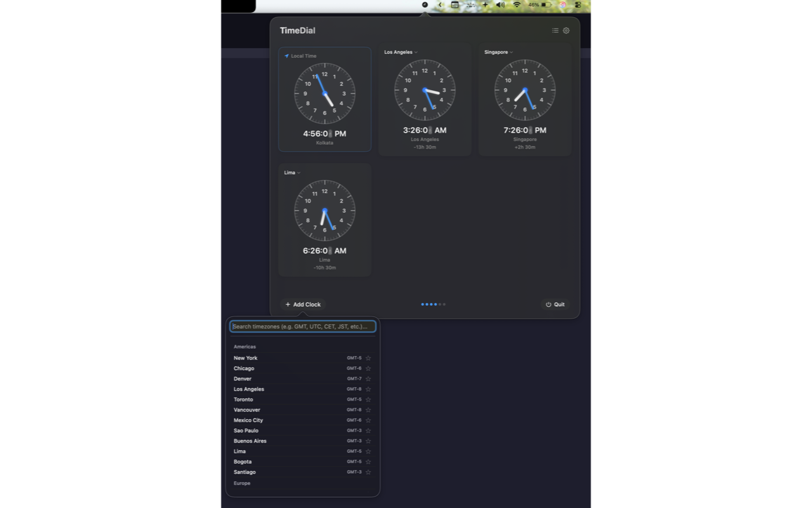Screen dimensions: 812x508
Task: Select the Americas section header
Action: coord(245,347)
